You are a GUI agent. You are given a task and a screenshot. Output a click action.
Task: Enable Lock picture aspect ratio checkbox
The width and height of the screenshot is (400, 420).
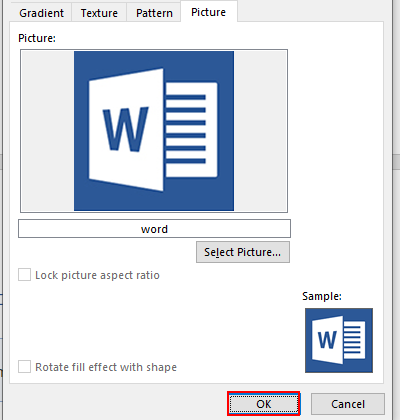tap(24, 275)
